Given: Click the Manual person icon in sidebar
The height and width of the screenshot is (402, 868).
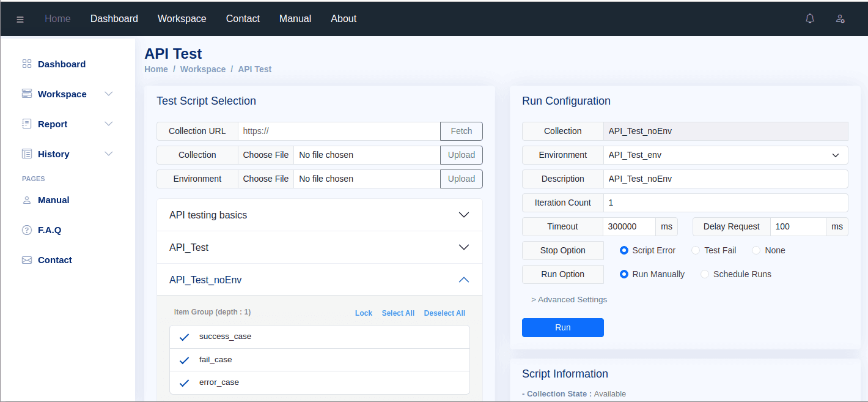Looking at the screenshot, I should (x=27, y=200).
